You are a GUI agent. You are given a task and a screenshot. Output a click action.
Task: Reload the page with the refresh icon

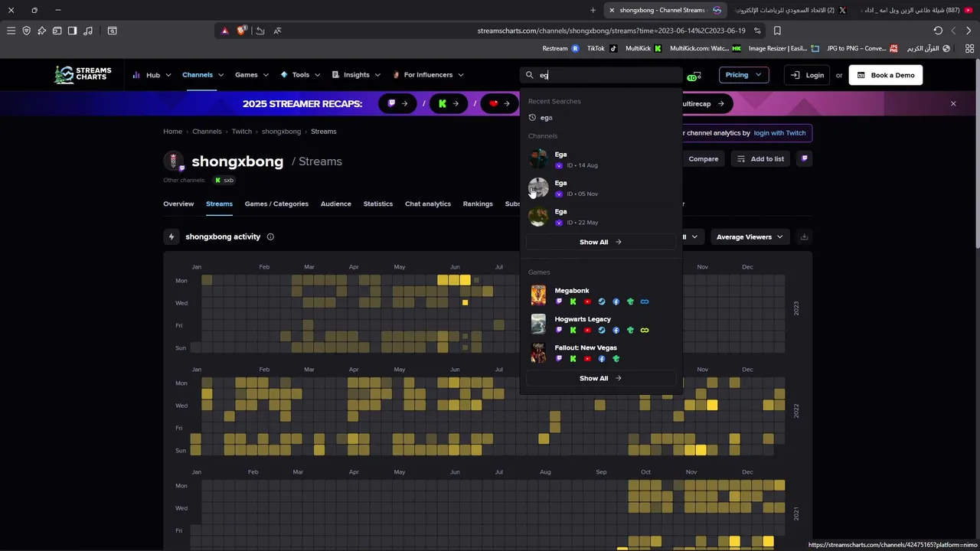click(x=938, y=31)
